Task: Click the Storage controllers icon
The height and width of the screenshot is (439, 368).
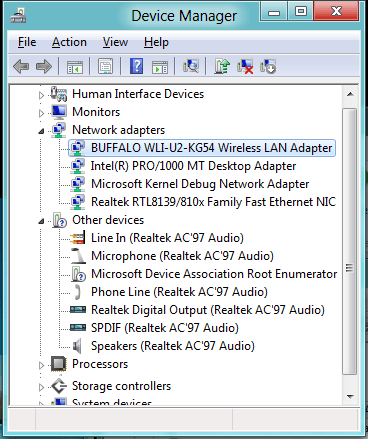Action: [59, 386]
